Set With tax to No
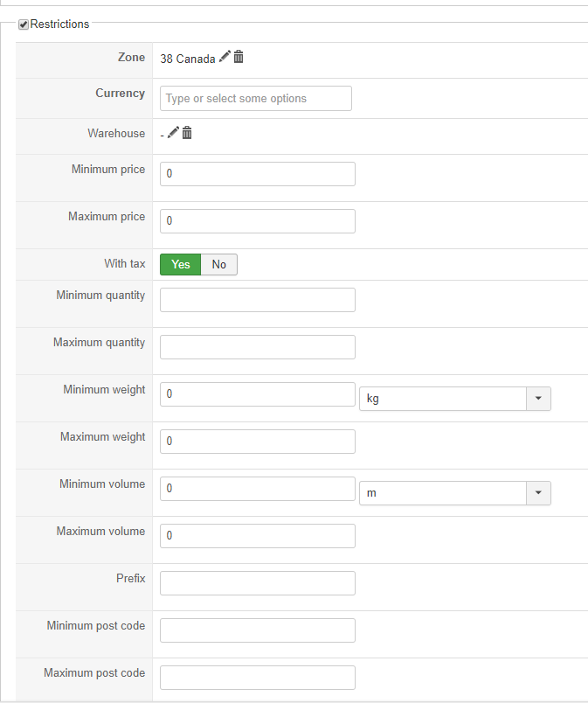Image resolution: width=588 pixels, height=703 pixels. coord(218,264)
